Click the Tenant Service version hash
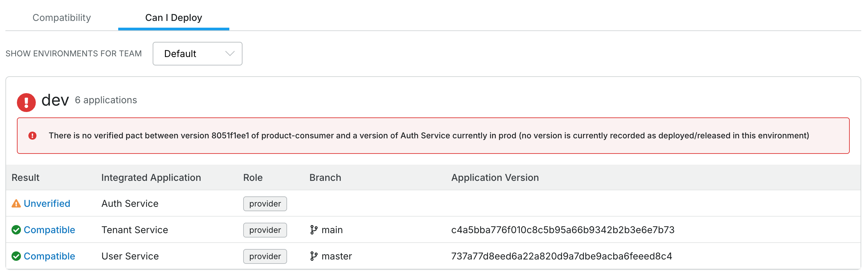 [x=563, y=230]
